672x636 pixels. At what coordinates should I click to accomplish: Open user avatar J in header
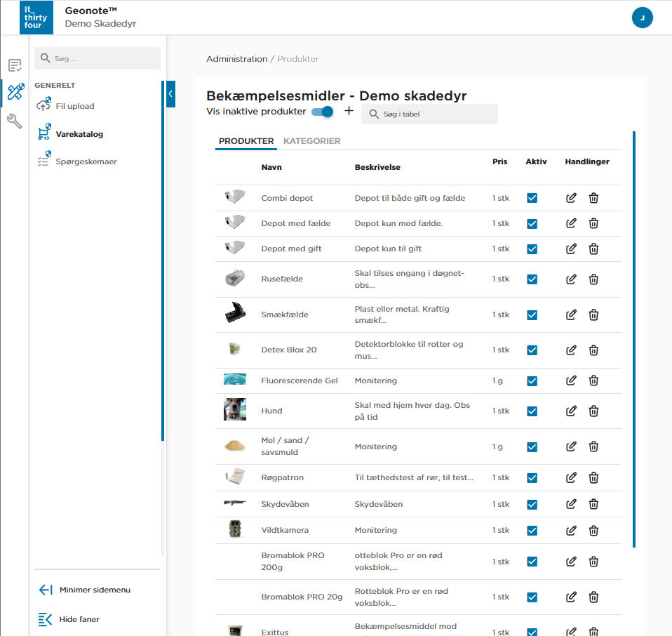(642, 18)
